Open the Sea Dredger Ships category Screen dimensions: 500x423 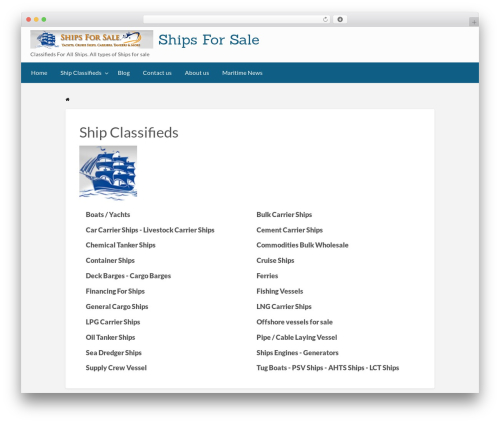pyautogui.click(x=113, y=353)
